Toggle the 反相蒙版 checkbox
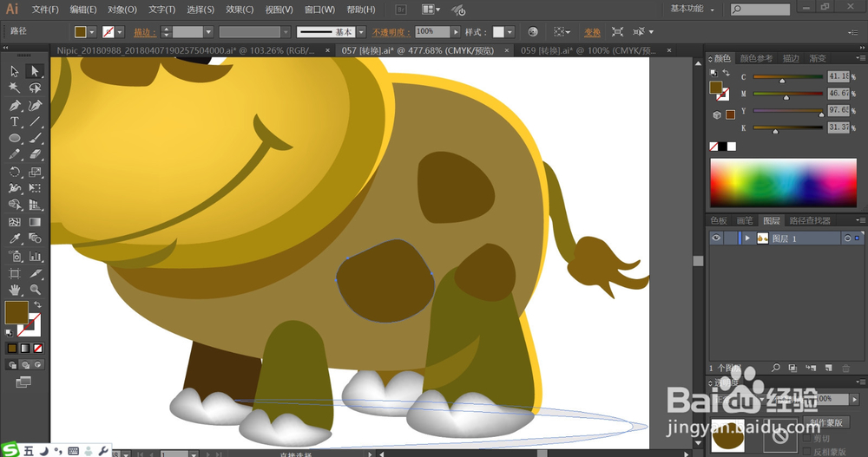868x457 pixels. point(807,452)
